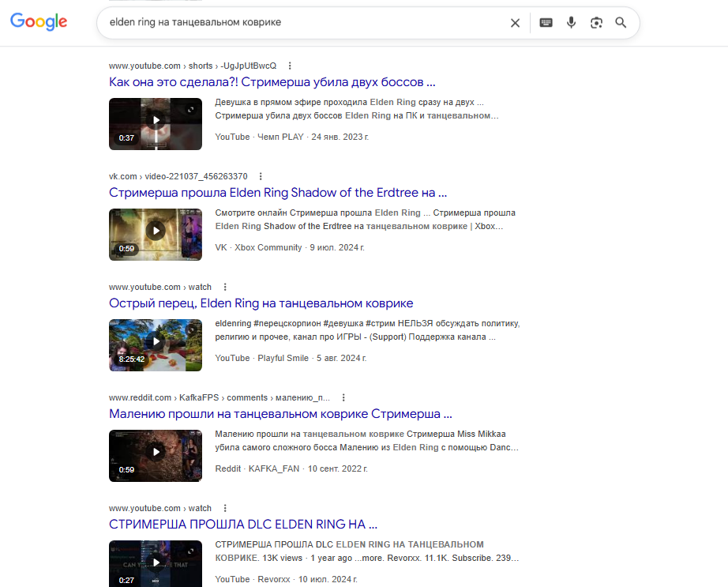The width and height of the screenshot is (728, 587).
Task: Click the source line Чемп PLAY · 24 янв. 2023
Action: [x=291, y=137]
